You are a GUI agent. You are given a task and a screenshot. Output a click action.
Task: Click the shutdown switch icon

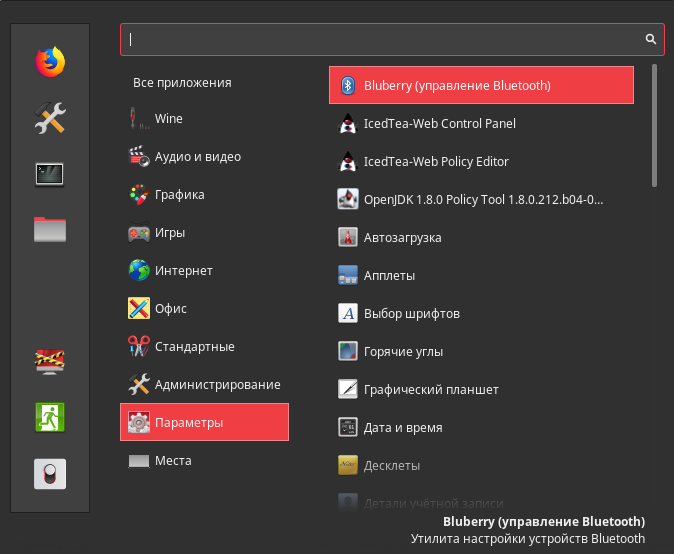50,474
